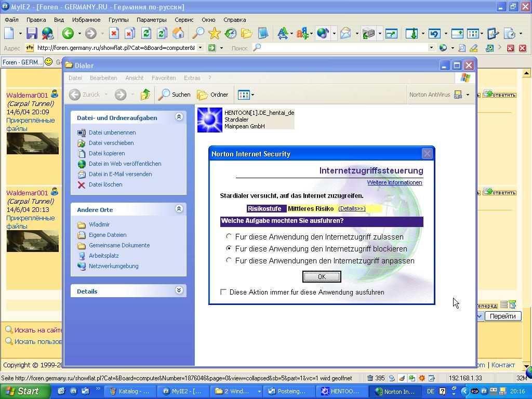Open the Extras menu in Dialer window
532x399 pixels.
click(x=192, y=78)
